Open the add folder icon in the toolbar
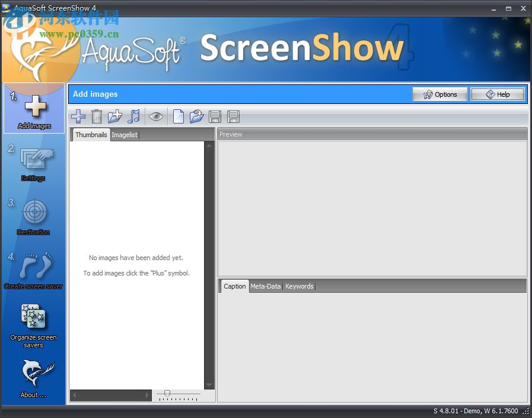The image size is (532, 418). tap(114, 116)
